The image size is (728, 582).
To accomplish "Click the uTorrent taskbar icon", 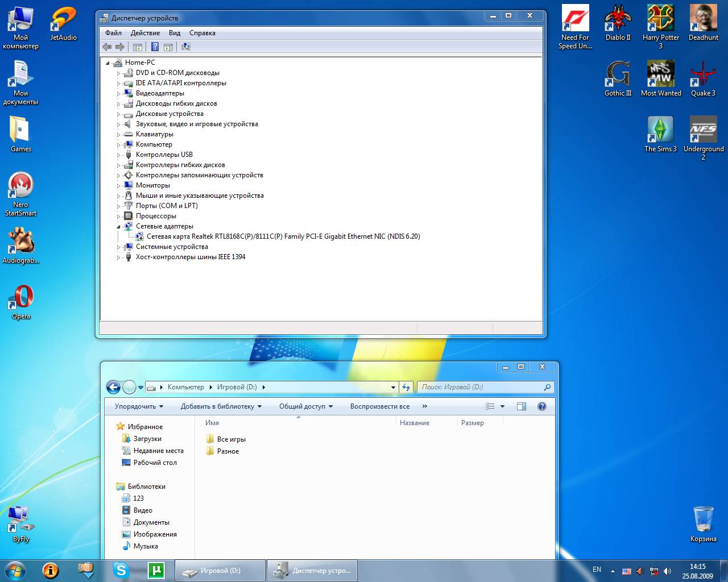I will pyautogui.click(x=156, y=570).
